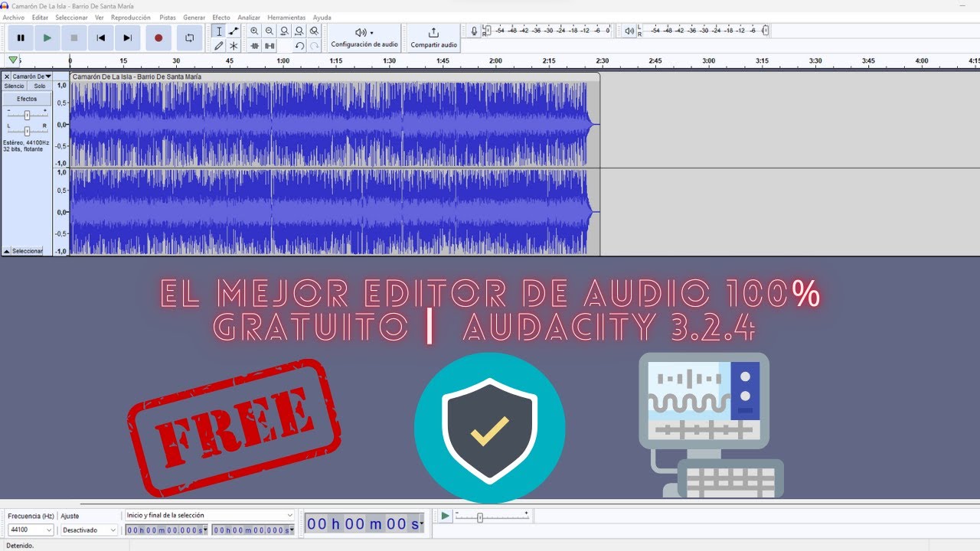
Task: Click timeline ruler at 1:00 mark
Action: tap(283, 60)
